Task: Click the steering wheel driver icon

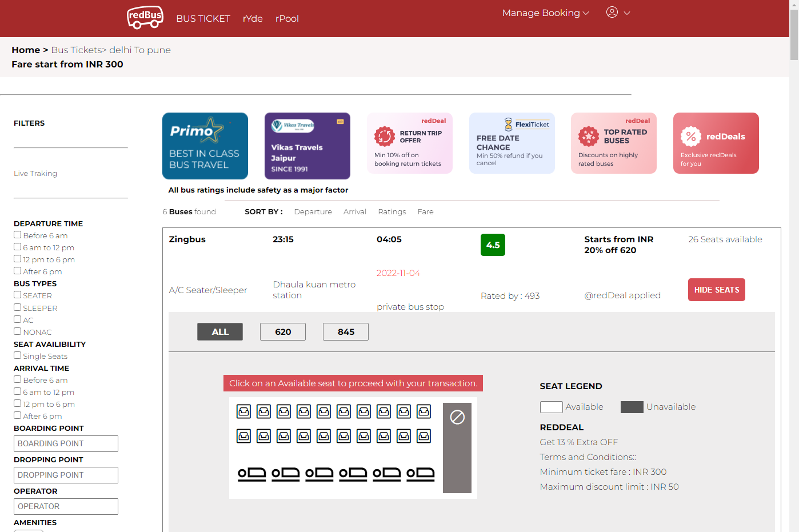Action: (x=457, y=417)
